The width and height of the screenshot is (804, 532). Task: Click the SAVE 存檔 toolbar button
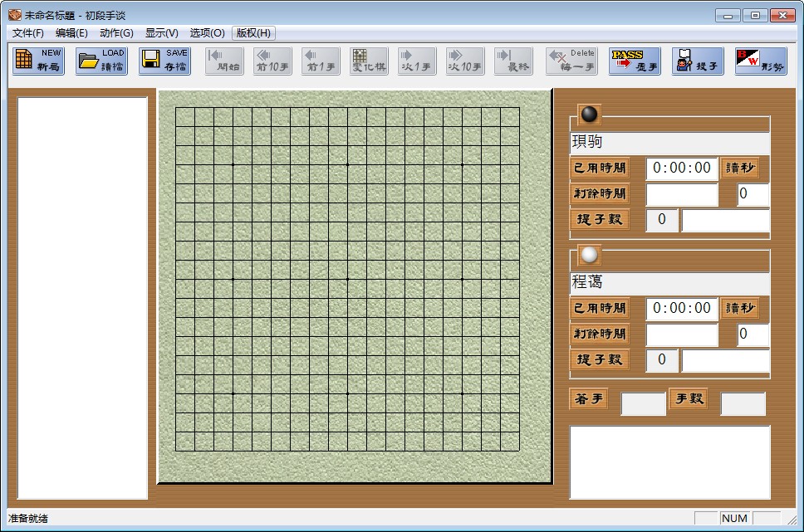tap(164, 61)
